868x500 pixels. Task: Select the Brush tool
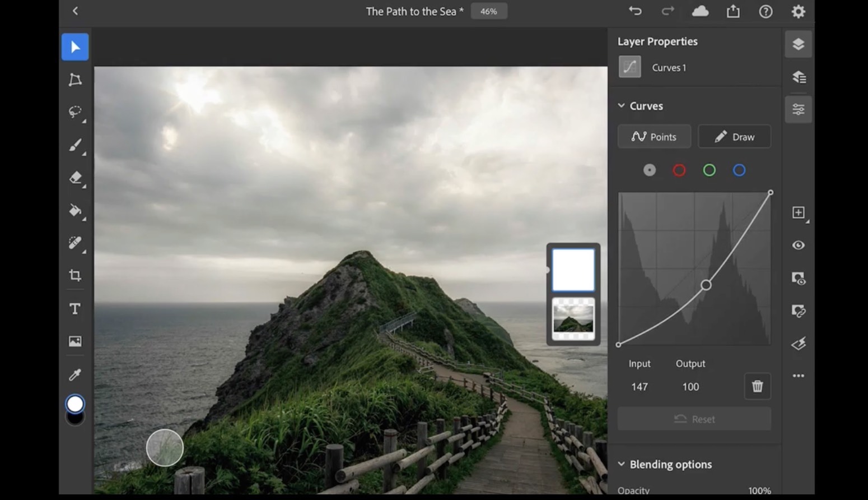pyautogui.click(x=75, y=145)
